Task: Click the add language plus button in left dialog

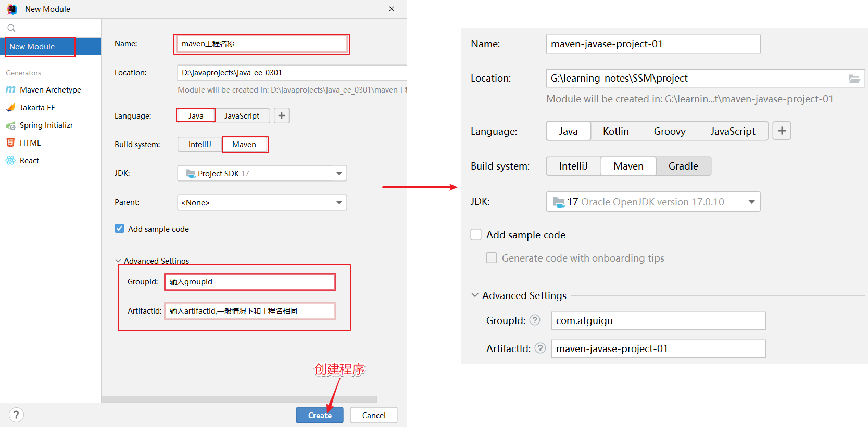Action: point(282,115)
